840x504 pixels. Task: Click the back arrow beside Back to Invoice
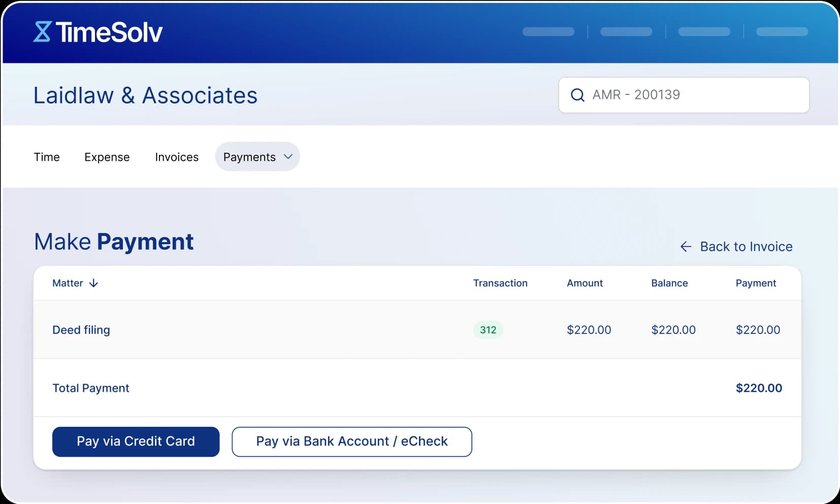[x=686, y=247]
